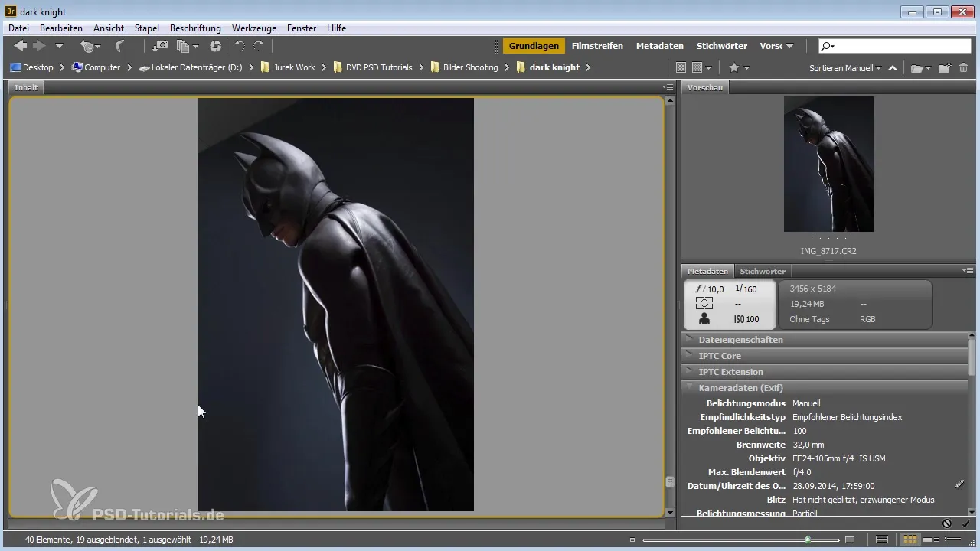
Task: Collapse Kameradaten (Exif) section
Action: (x=825, y=388)
